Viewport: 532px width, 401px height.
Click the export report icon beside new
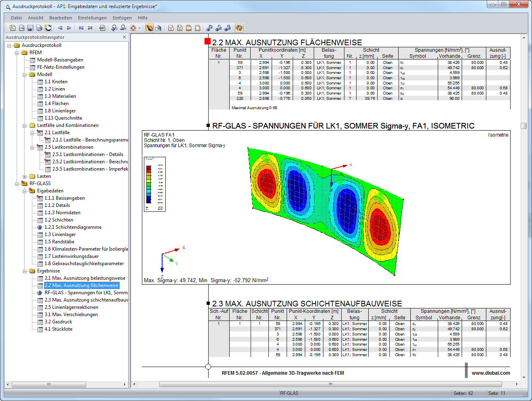tap(21, 28)
